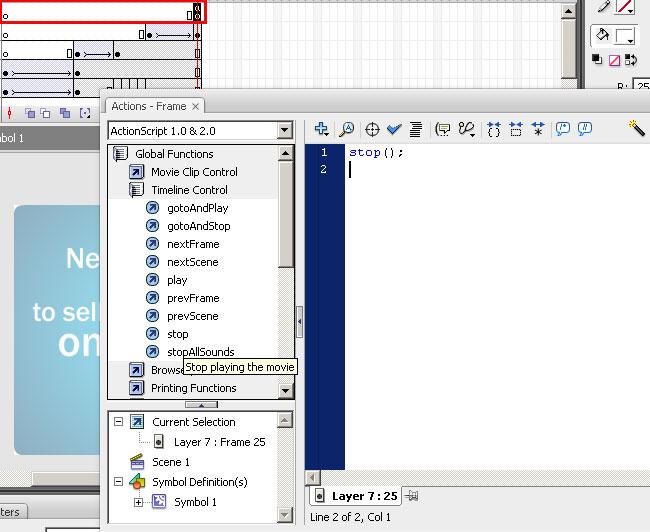Switch to the Actions - Frame tab
Image resolution: width=650 pixels, height=532 pixels.
point(149,106)
